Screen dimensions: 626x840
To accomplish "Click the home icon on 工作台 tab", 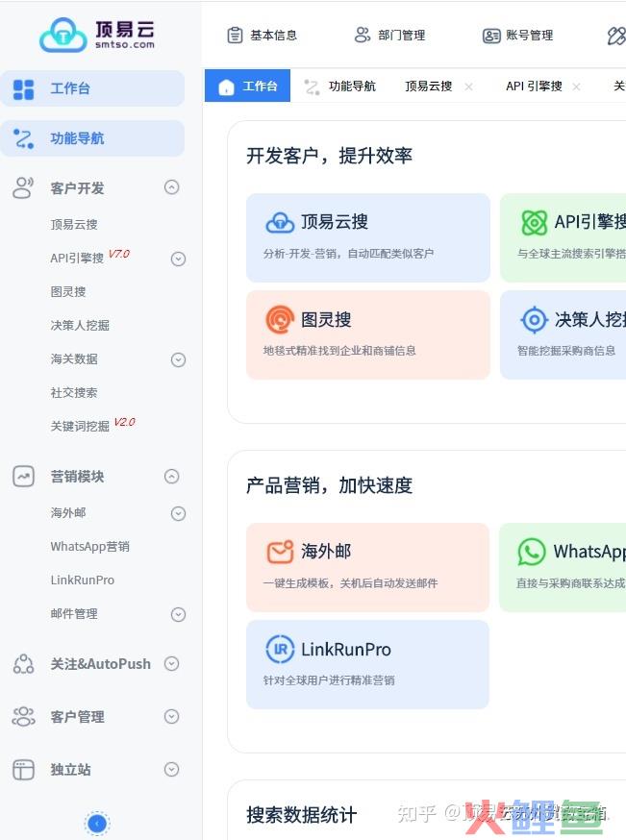I will [x=227, y=86].
